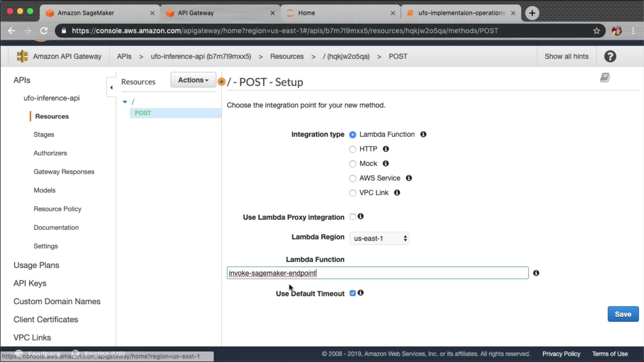The image size is (644, 362).
Task: Click info icon next to Lambda Function field
Action: (536, 273)
